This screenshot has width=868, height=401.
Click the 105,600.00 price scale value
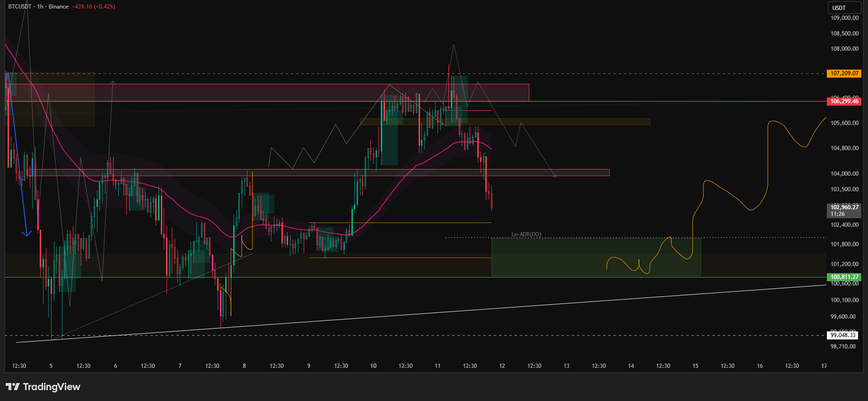pyautogui.click(x=844, y=123)
